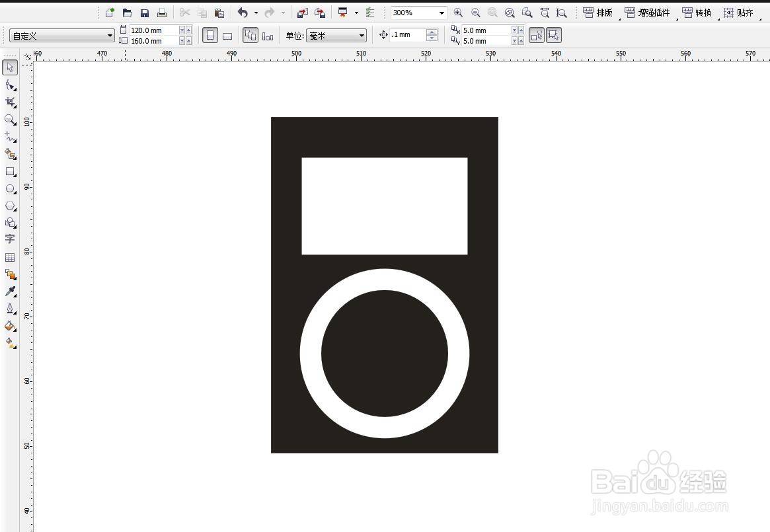Screen dimensions: 770x532
Task: Select the Outline pen tool
Action: point(10,309)
